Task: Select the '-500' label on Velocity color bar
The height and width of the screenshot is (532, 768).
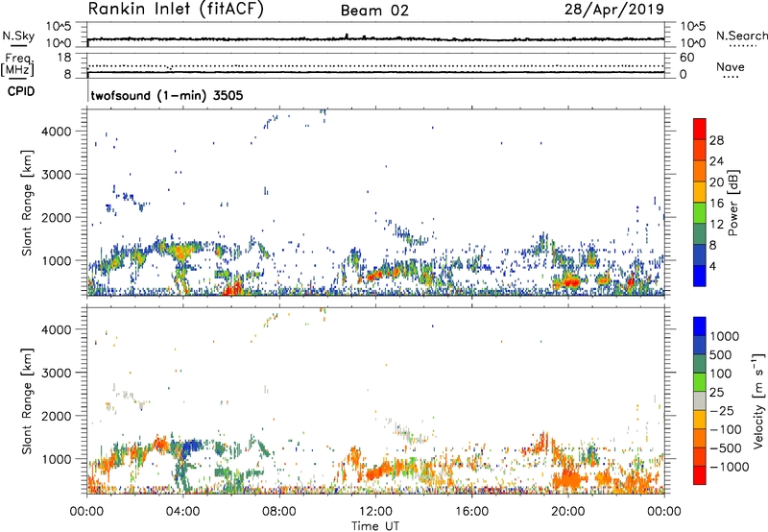Action: 728,447
